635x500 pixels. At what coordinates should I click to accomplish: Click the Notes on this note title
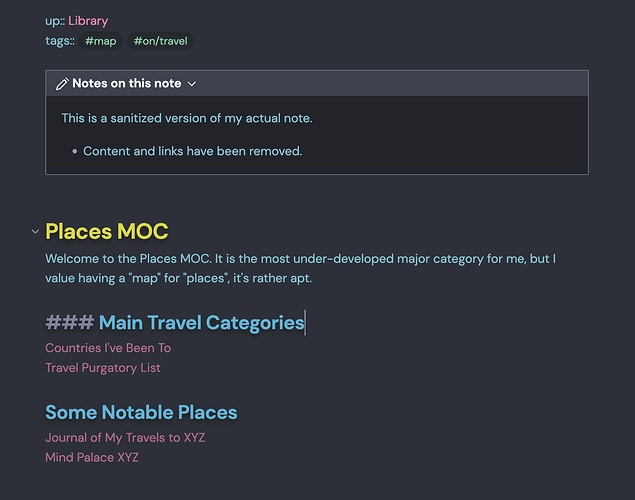[127, 83]
